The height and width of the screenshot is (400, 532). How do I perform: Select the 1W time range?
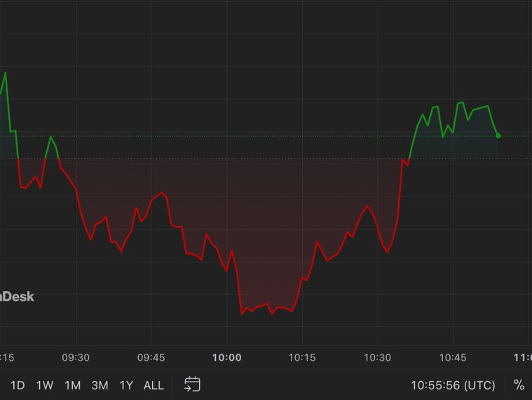(45, 385)
